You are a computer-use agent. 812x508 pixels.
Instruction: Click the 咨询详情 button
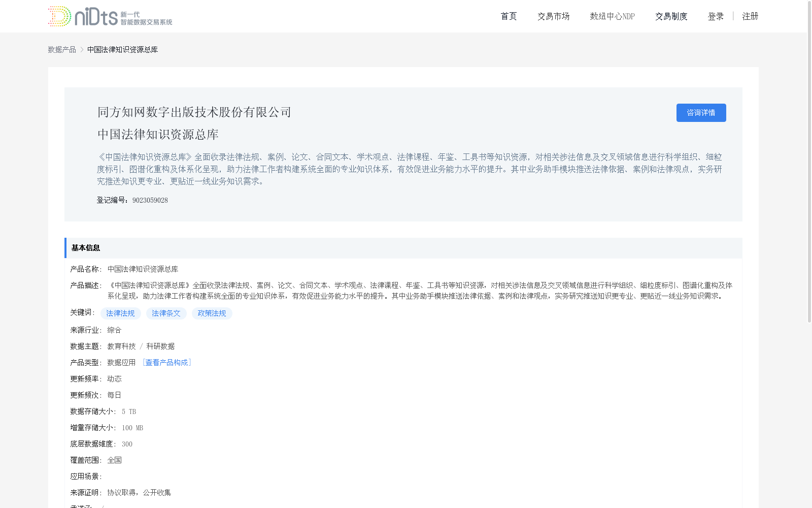tap(701, 113)
